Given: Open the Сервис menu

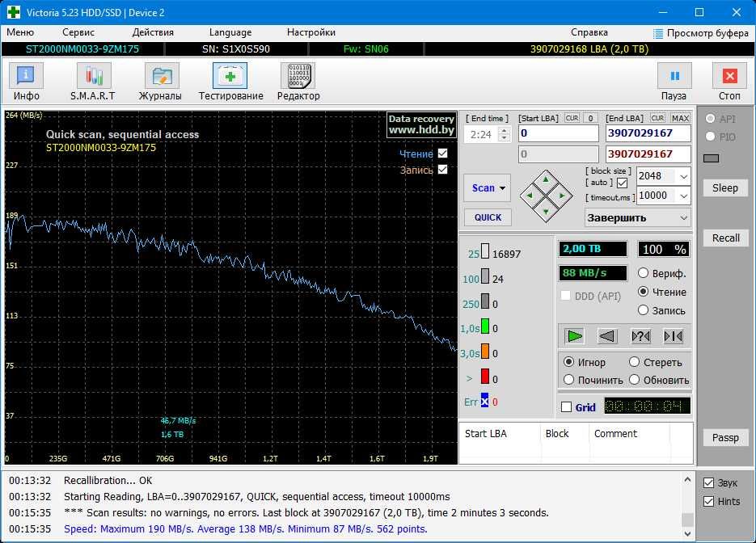Looking at the screenshot, I should point(78,32).
